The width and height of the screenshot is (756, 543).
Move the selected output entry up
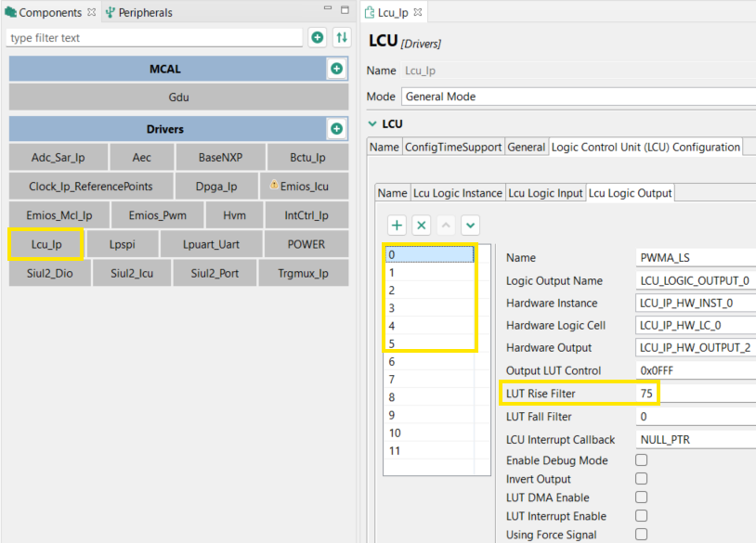446,225
